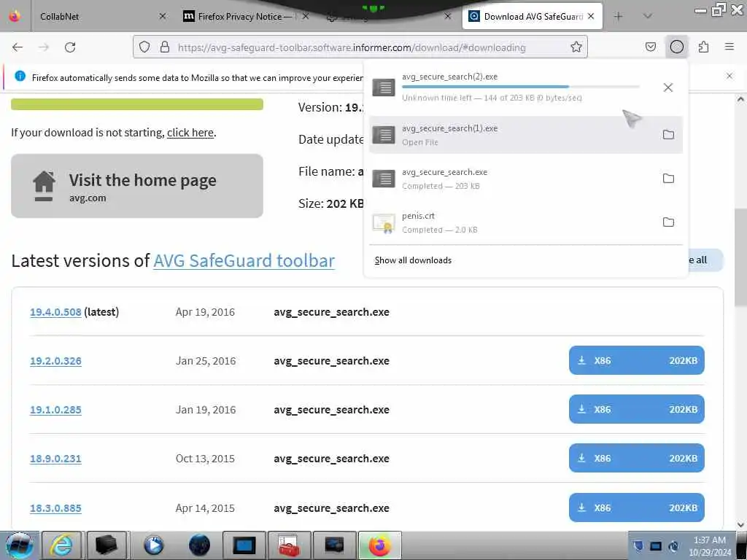Open version 18.3.0.885 link
The width and height of the screenshot is (747, 560).
pyautogui.click(x=55, y=508)
